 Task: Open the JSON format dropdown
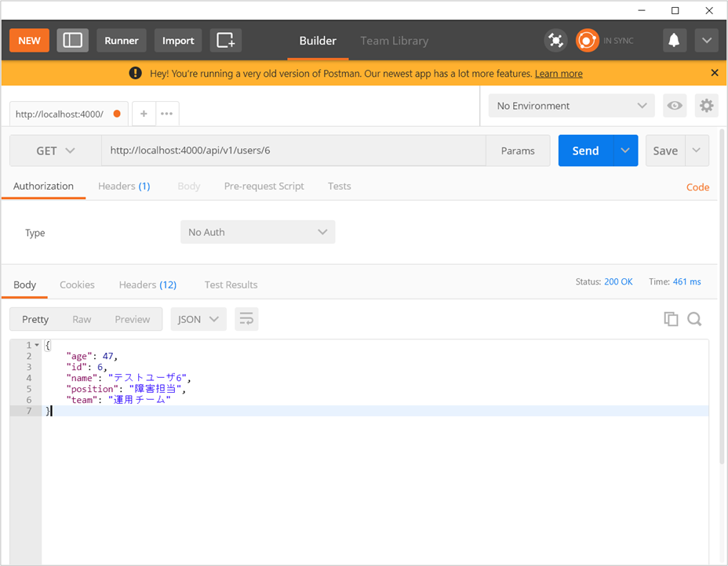point(198,319)
